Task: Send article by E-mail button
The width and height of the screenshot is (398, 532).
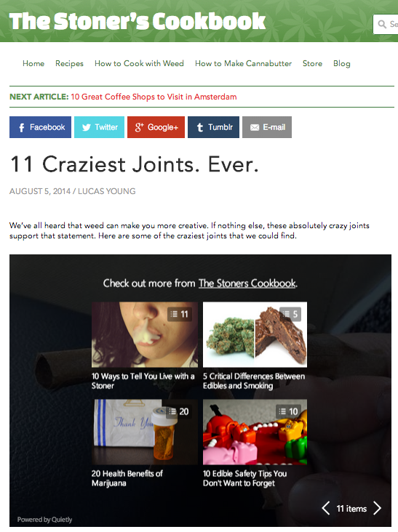Action: pyautogui.click(x=267, y=127)
